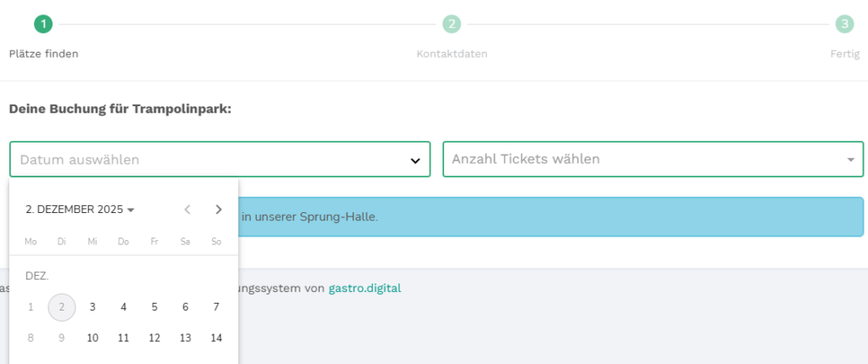Open the Datum auswählen dropdown
Screen dimensions: 868x364
click(x=220, y=160)
